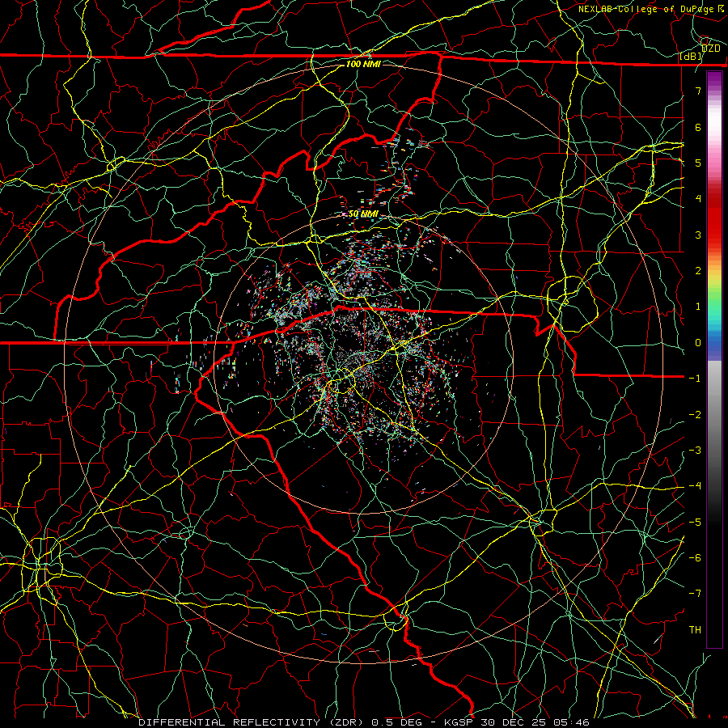
Task: Click the "100 NMI" range ring label
Action: click(x=363, y=64)
